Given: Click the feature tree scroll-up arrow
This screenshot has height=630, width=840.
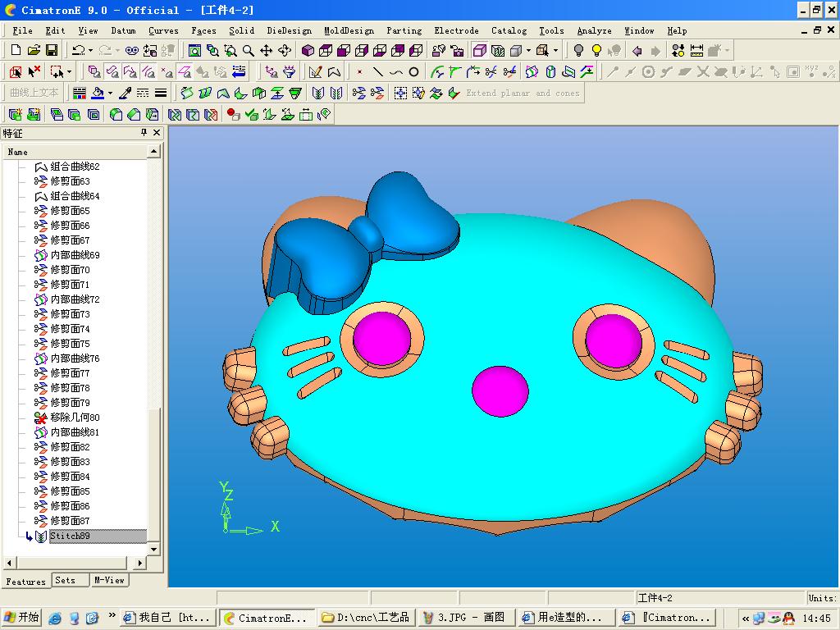Looking at the screenshot, I should click(153, 152).
